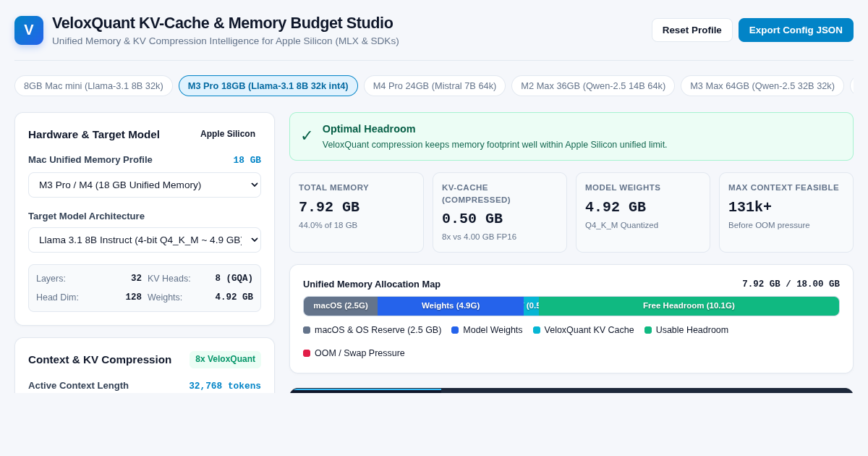Click '44.0% of 18 GB' text
The width and height of the screenshot is (868, 456).
pyautogui.click(x=328, y=225)
